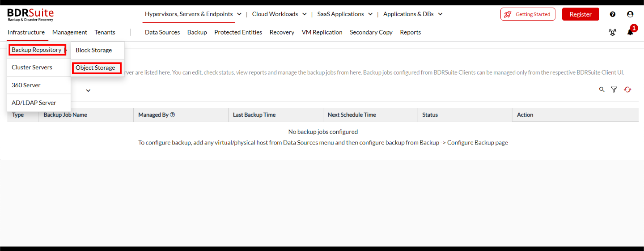The width and height of the screenshot is (644, 251).
Task: Choose Block Storage from the submenu
Action: point(97,50)
